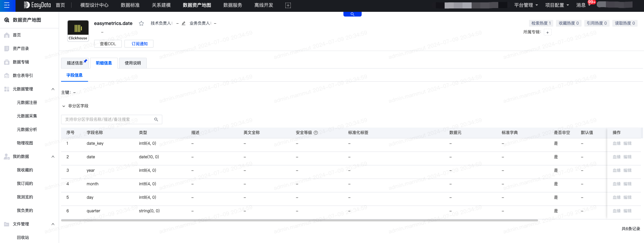The image size is (644, 243).
Task: Click the horizontal table scrollbar
Action: 300,220
